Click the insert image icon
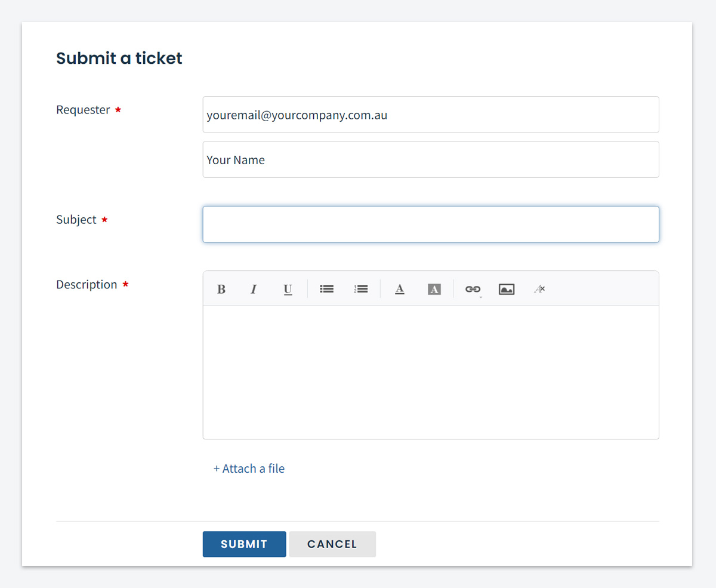 pyautogui.click(x=506, y=289)
